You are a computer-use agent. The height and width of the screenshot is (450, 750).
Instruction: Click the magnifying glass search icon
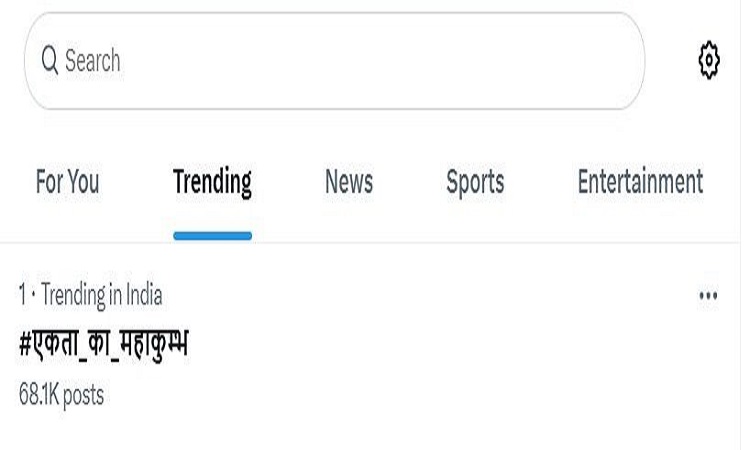click(50, 60)
